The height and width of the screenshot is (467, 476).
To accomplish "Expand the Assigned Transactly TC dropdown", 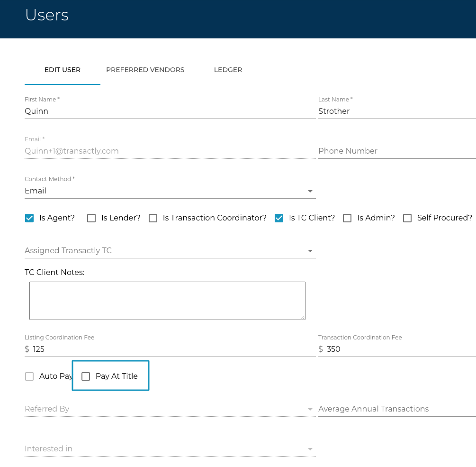I will pos(170,251).
